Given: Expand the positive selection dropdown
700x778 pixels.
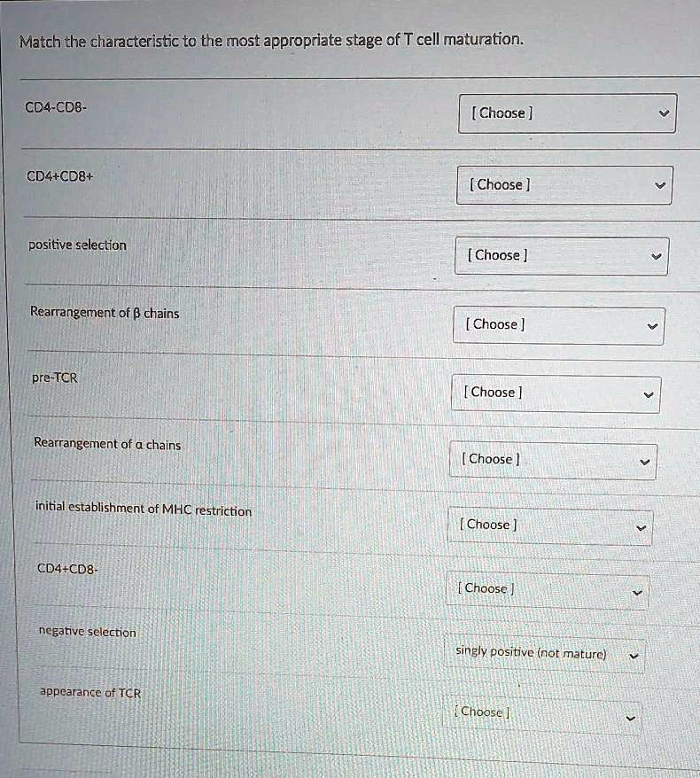Looking at the screenshot, I should pos(562,256).
